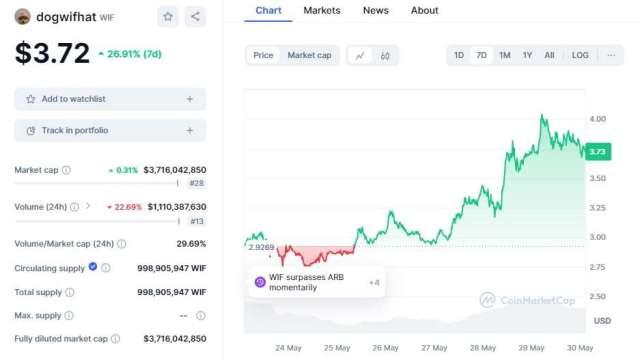Click the Circulating supply verified badge
The image size is (640, 360).
(x=93, y=267)
